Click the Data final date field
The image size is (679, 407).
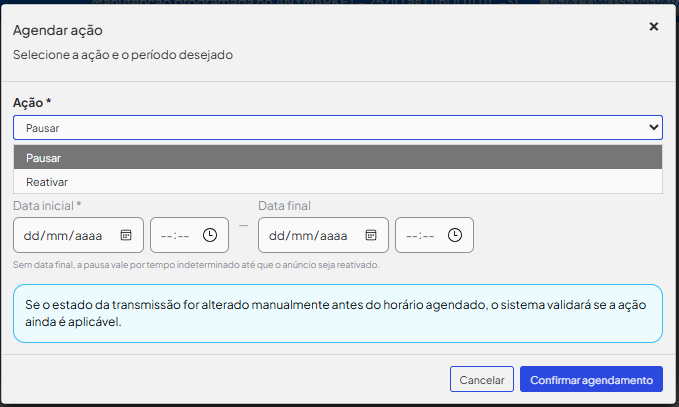pos(323,235)
